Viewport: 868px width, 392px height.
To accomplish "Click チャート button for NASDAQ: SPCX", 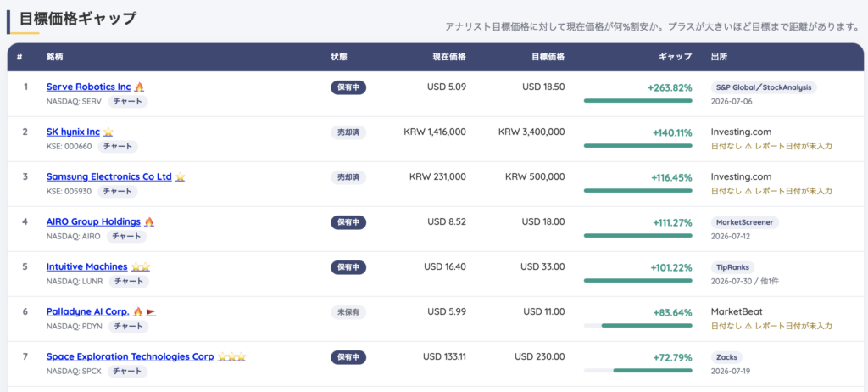I will 127,371.
